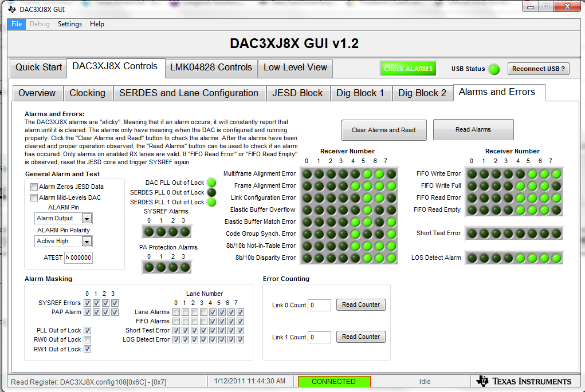Click the SERDES PLL 1 Out of Lock LED
The width and height of the screenshot is (585, 392).
[211, 202]
